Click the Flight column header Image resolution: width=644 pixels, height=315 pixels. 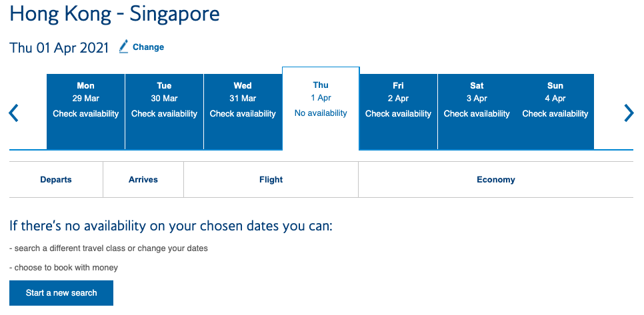271,180
